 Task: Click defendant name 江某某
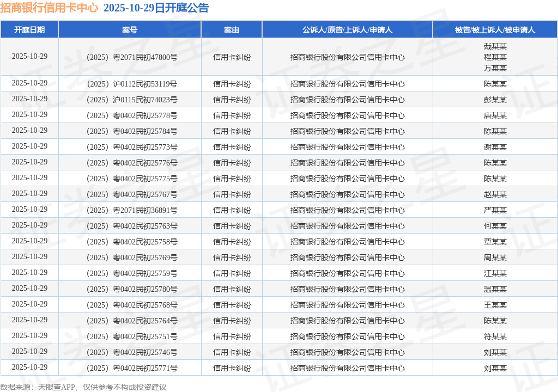coord(495,273)
